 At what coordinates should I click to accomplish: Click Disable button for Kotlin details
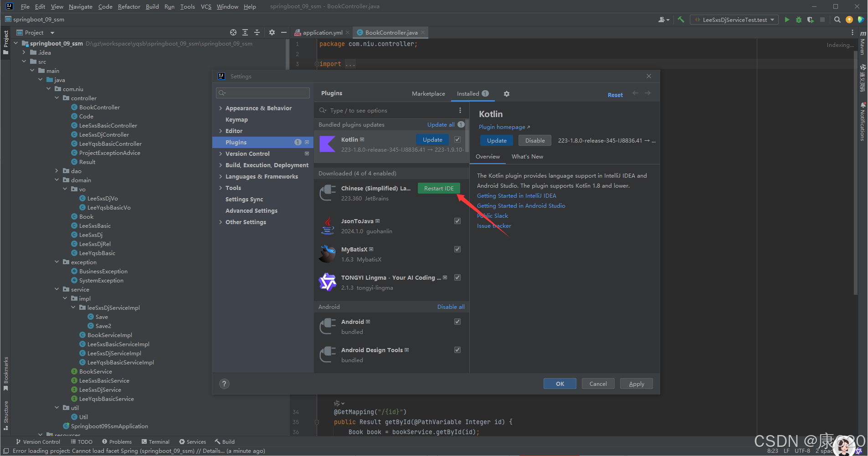click(535, 140)
